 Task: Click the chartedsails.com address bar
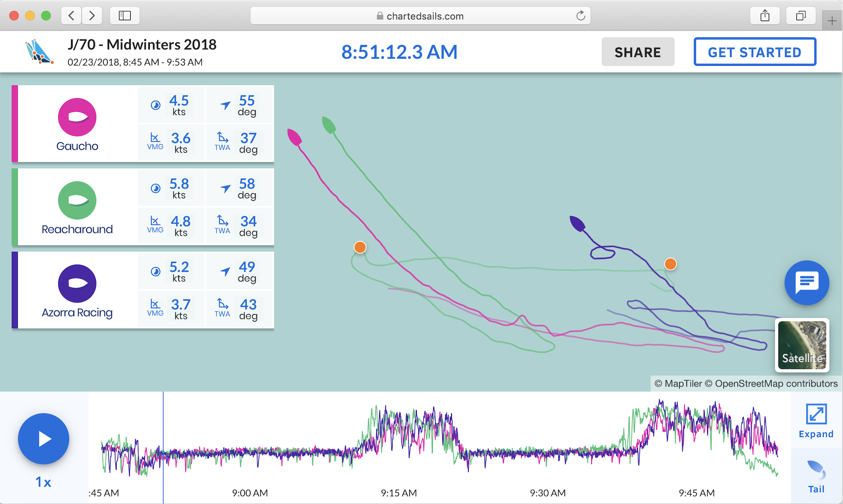tap(420, 16)
